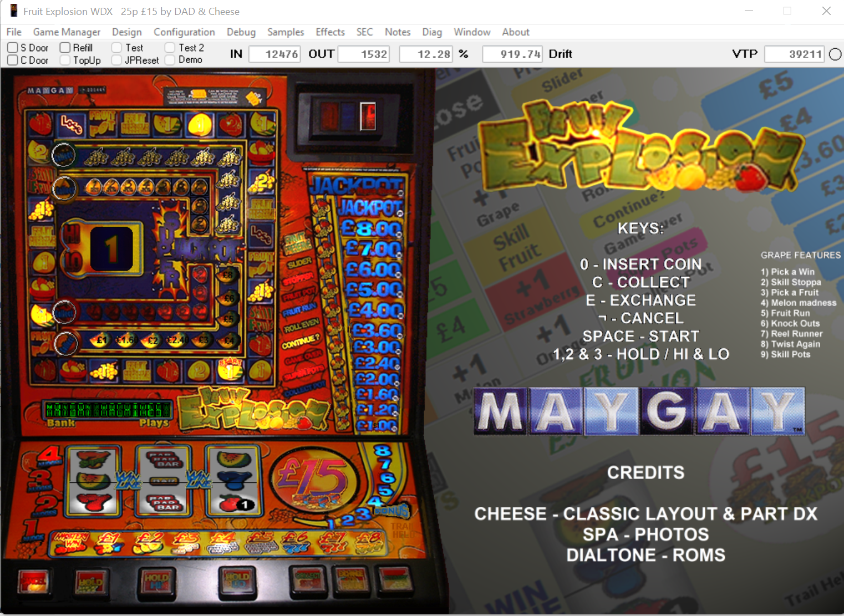Click the circular indicator beside VTP
Viewport: 844px width, 616px height.
pos(835,54)
